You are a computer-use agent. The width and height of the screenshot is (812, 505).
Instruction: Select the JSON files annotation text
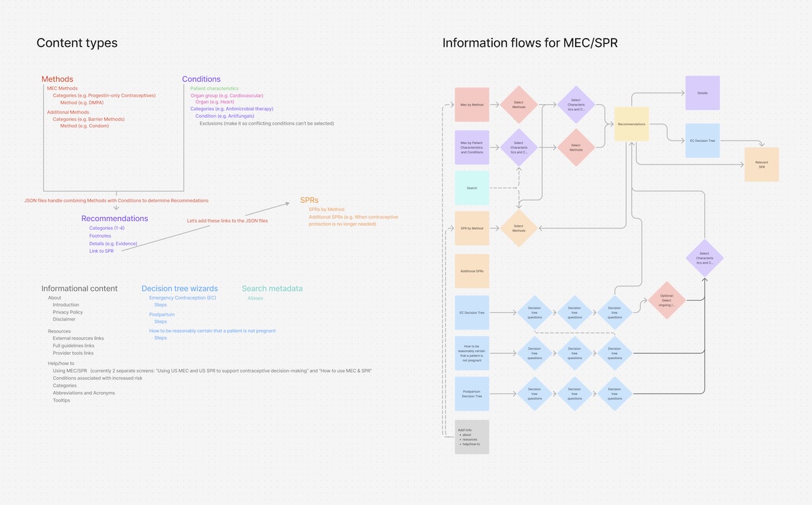(116, 200)
